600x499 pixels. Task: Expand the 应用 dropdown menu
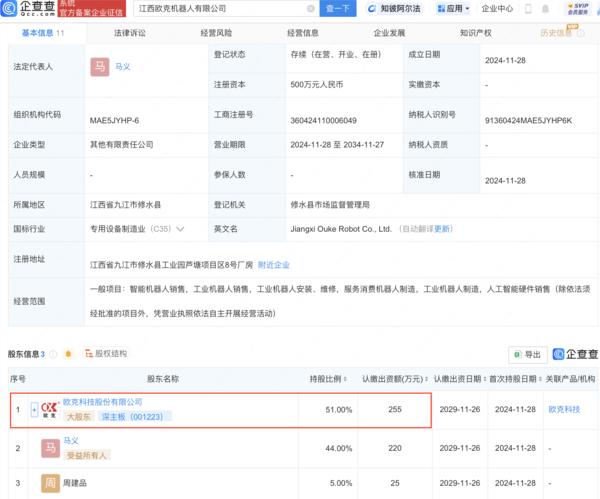click(453, 8)
